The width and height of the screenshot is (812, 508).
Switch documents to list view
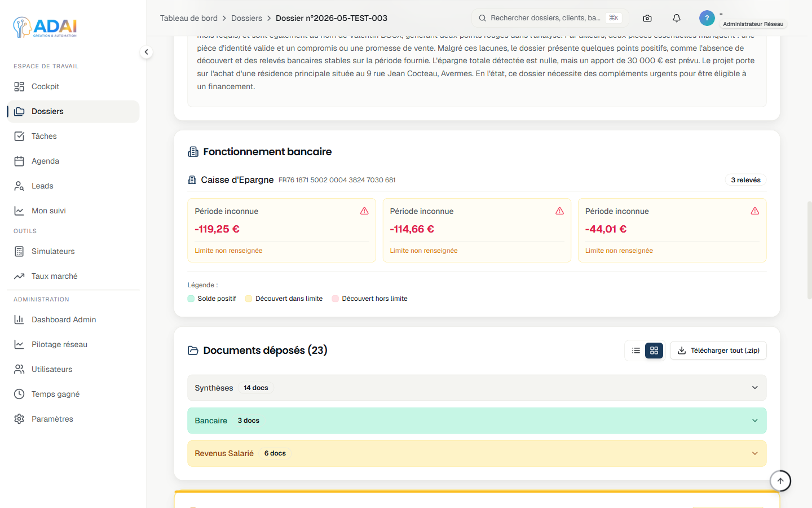click(636, 351)
